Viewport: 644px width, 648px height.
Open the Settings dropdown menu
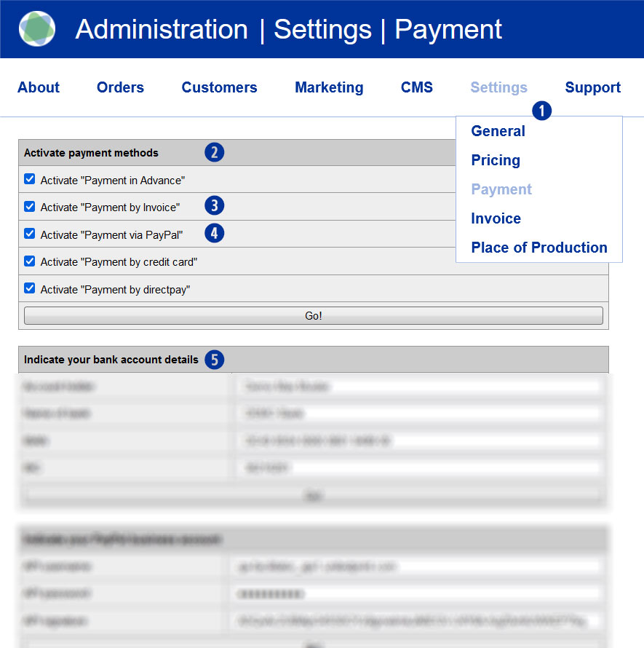498,87
